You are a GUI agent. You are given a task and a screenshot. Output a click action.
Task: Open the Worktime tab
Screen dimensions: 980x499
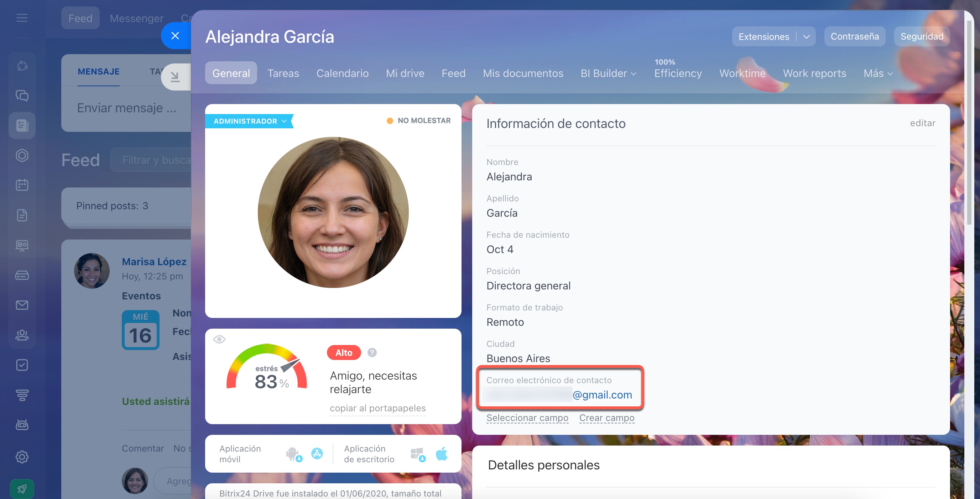[742, 73]
